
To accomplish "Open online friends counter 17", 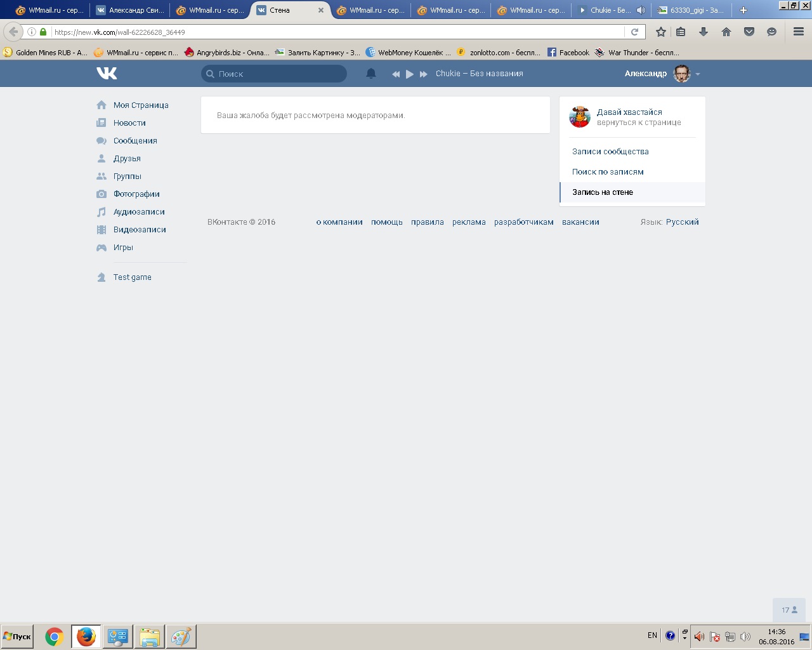I will pos(789,610).
